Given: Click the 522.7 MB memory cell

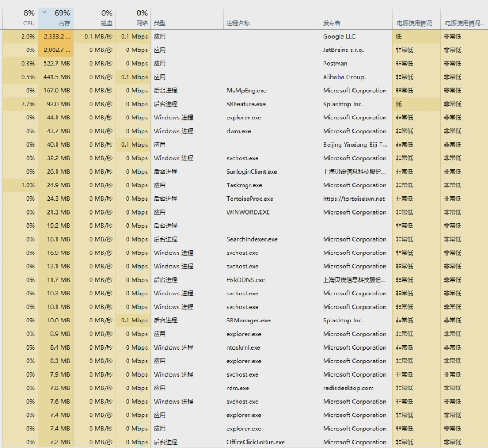Looking at the screenshot, I should point(57,64).
